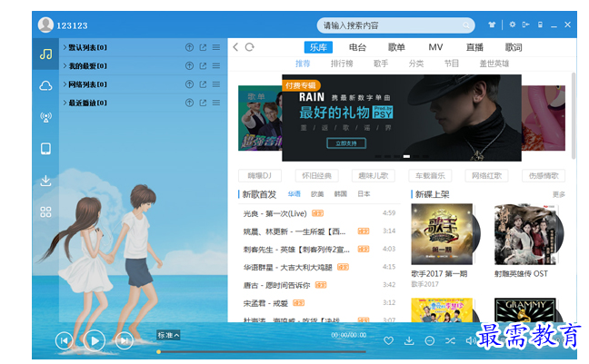589x364 pixels.
Task: Open the 伤感情歌 tag
Action: [544, 175]
